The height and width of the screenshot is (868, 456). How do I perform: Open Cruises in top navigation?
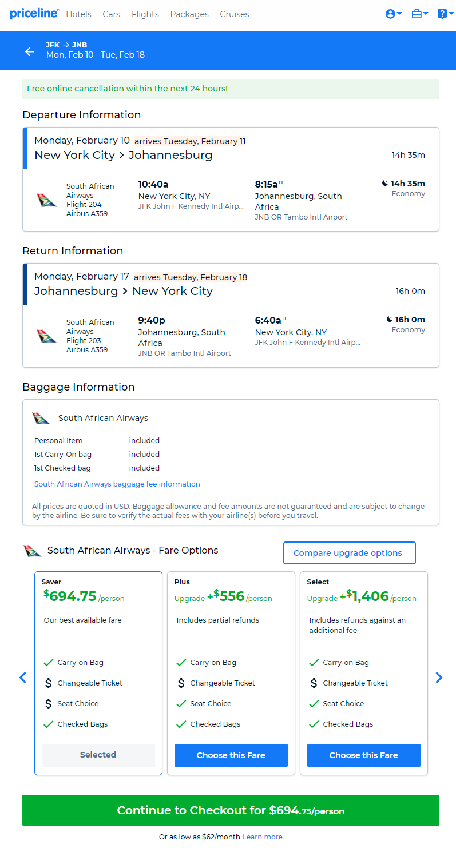235,14
